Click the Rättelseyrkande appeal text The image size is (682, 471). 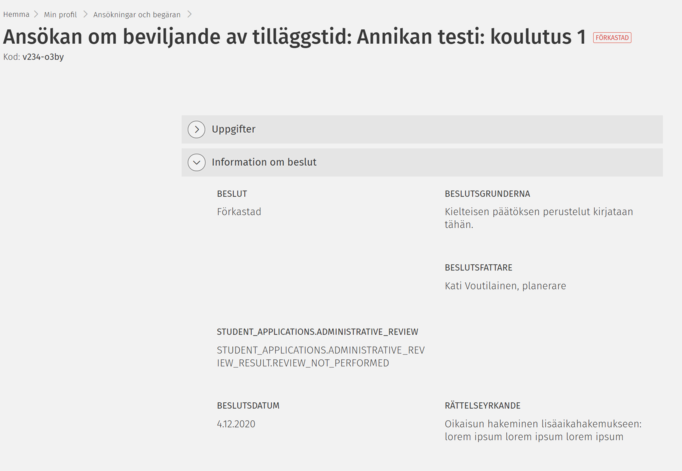(542, 430)
